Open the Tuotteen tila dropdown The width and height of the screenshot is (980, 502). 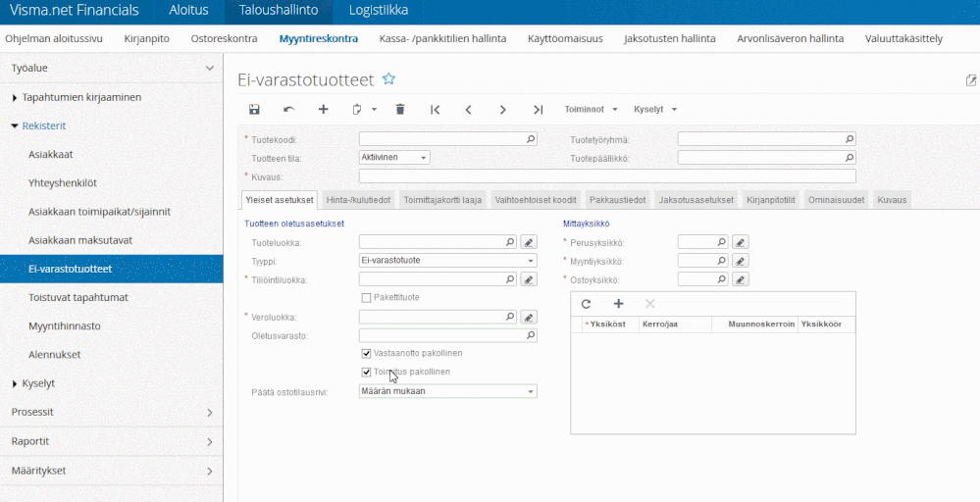click(394, 157)
